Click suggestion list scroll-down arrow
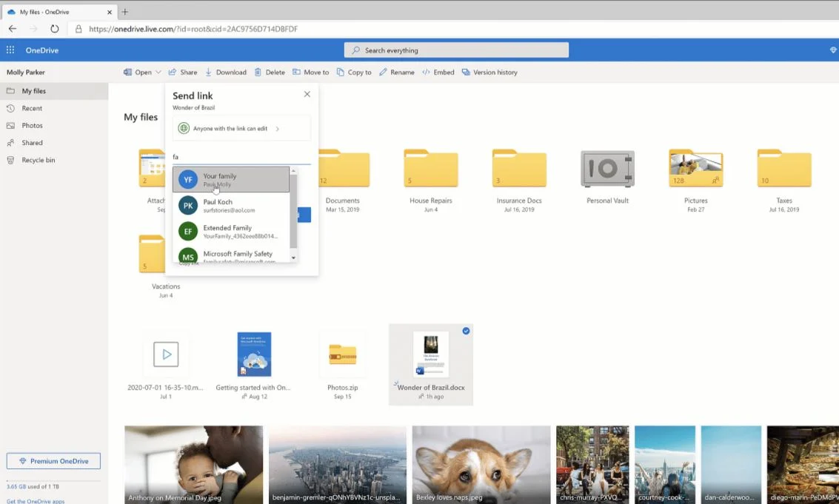The height and width of the screenshot is (504, 839). coord(293,258)
